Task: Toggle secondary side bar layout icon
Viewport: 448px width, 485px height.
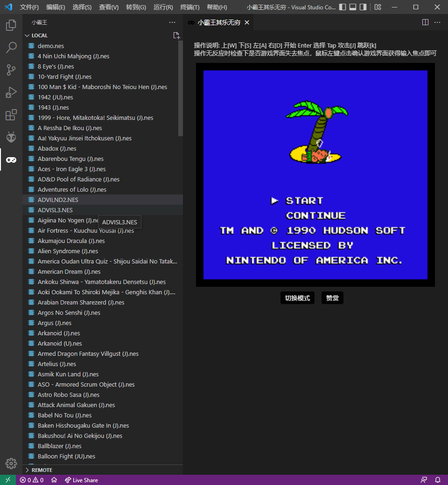Action: point(363,7)
